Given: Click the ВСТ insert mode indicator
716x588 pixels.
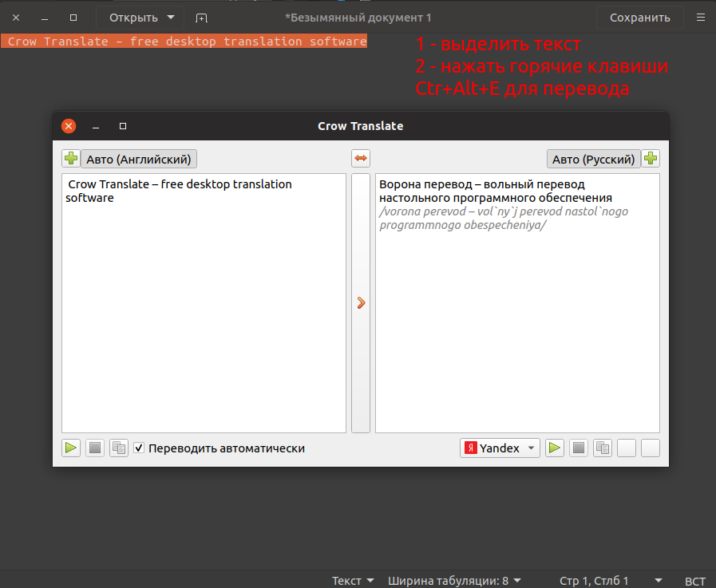Looking at the screenshot, I should tap(694, 581).
